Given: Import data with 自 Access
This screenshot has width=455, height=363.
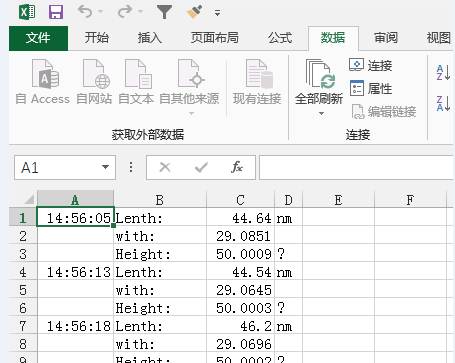Looking at the screenshot, I should click(x=43, y=82).
